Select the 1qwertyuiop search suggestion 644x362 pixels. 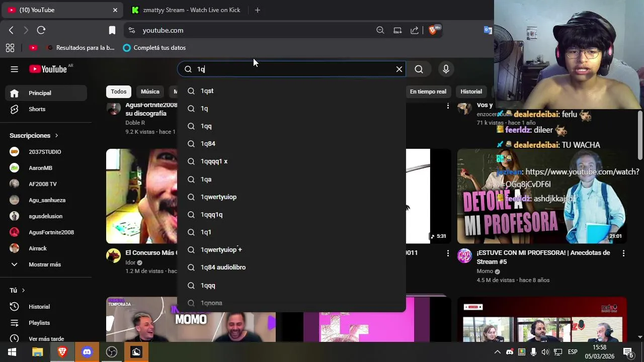tap(291, 197)
